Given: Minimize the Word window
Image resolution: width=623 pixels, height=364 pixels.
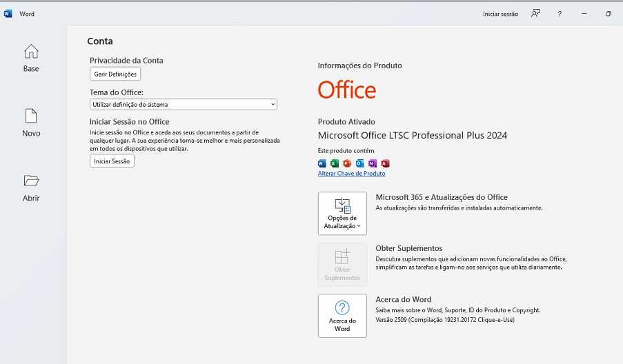Looking at the screenshot, I should click(584, 14).
